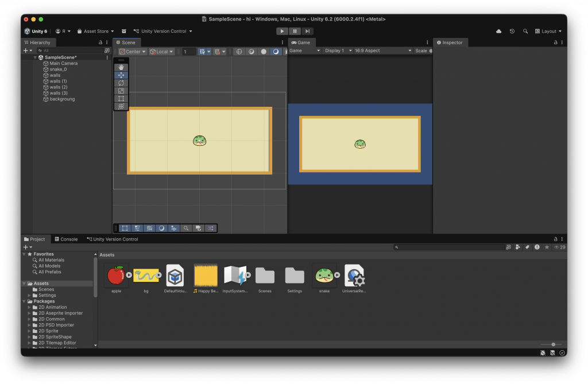Select the Hand view tool
The image size is (588, 384).
tap(121, 67)
